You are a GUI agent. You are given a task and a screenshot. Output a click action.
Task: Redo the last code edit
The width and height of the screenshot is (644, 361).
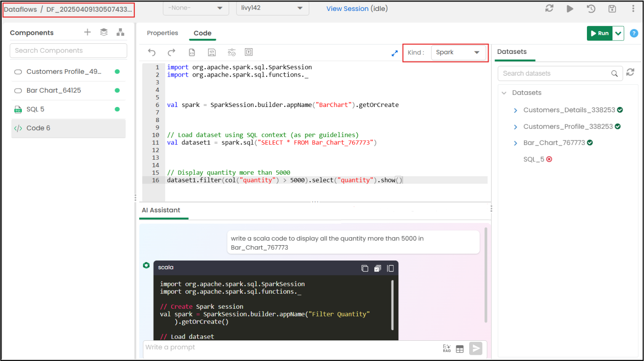point(172,52)
